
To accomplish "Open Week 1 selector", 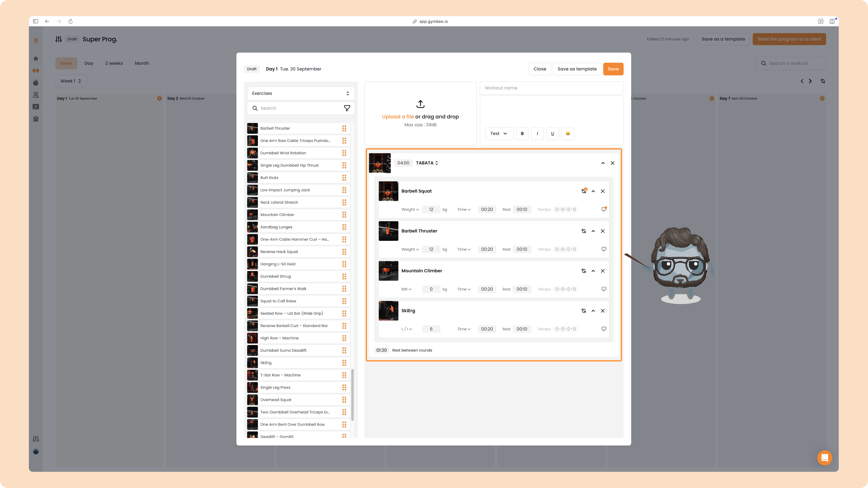I will pyautogui.click(x=71, y=81).
